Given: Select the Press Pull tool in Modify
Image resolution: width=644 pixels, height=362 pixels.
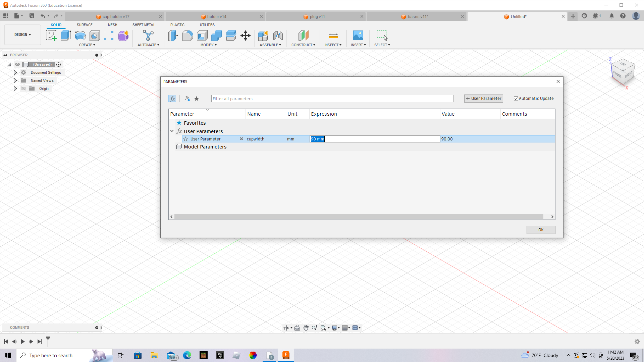Looking at the screenshot, I should pos(172,36).
